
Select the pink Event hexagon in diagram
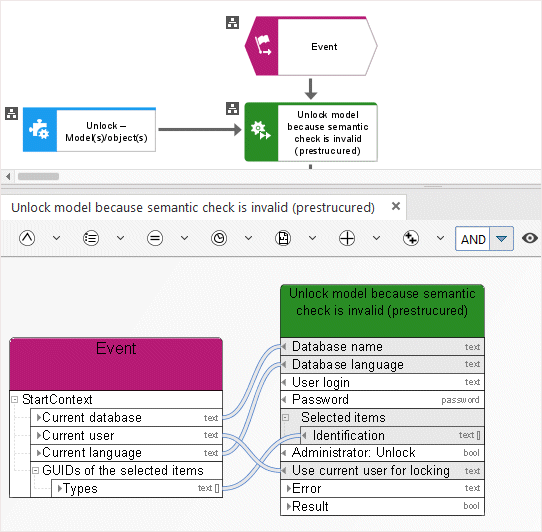[x=311, y=46]
